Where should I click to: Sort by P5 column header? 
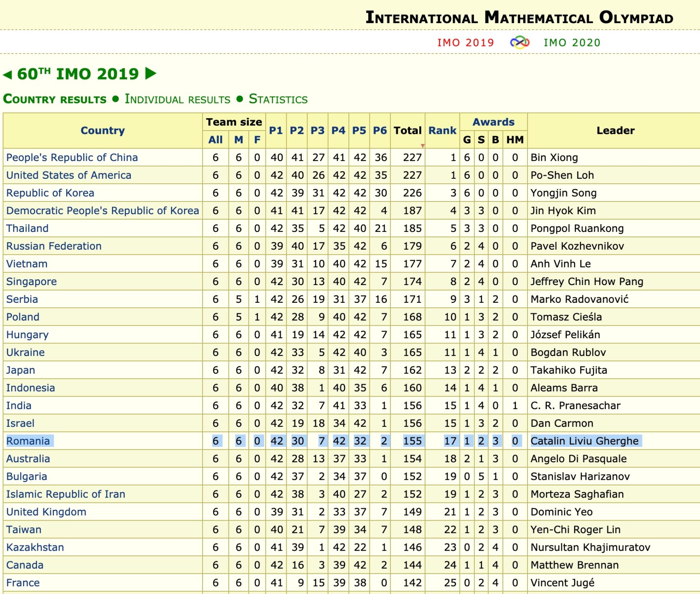click(359, 131)
